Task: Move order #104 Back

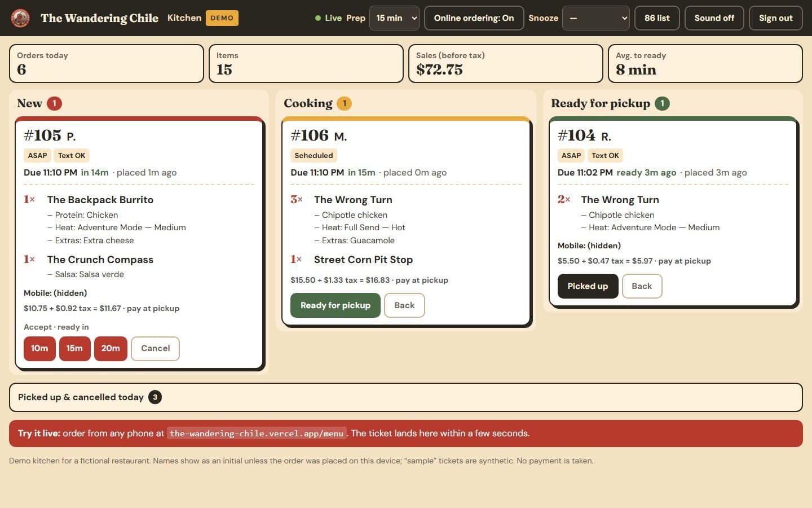Action: coord(642,286)
